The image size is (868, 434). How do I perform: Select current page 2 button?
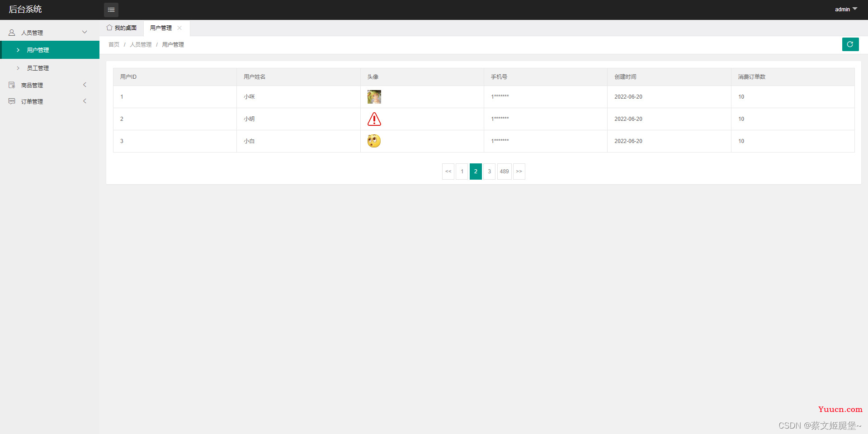[x=476, y=172]
